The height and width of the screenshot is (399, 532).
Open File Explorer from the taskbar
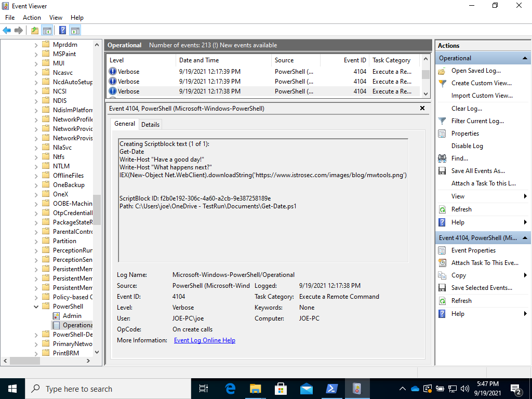[255, 389]
